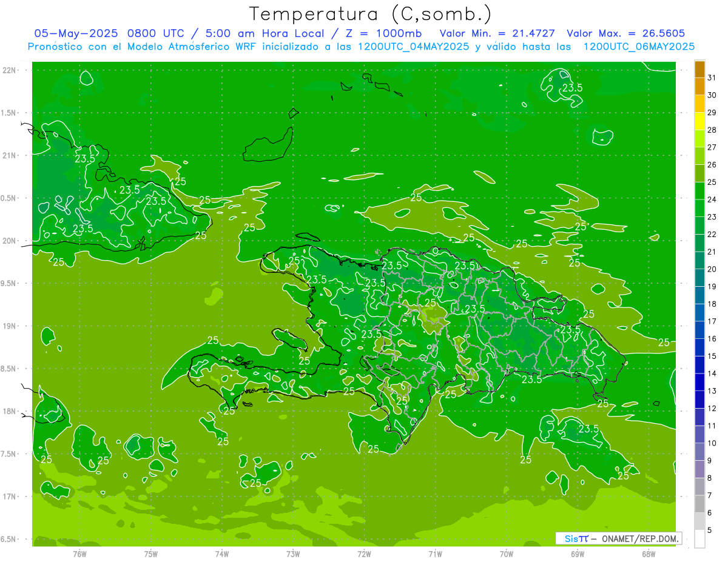
Task: Select 'Valor Min. = 21.4727' text
Action: (497, 33)
